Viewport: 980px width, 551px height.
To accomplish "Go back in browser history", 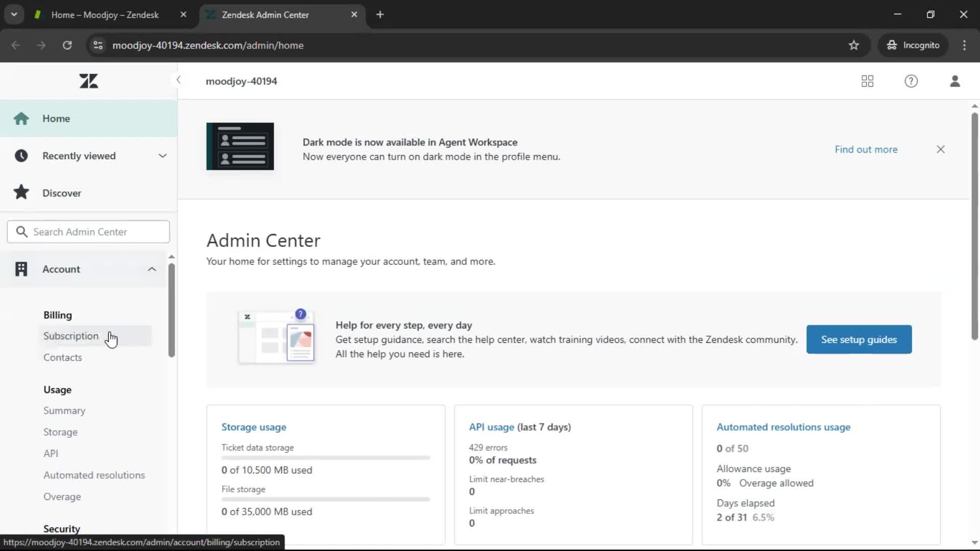I will tap(16, 45).
